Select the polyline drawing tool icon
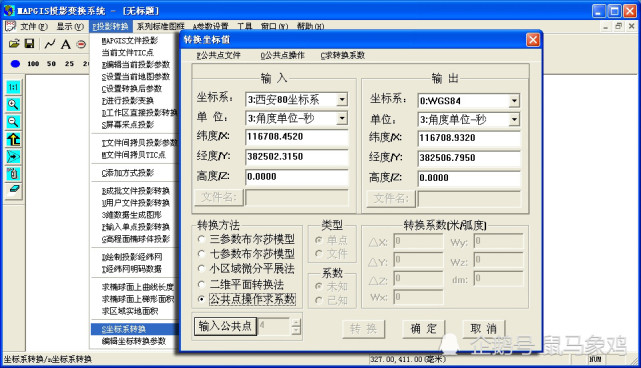The width and height of the screenshot is (641, 368). click(x=50, y=44)
